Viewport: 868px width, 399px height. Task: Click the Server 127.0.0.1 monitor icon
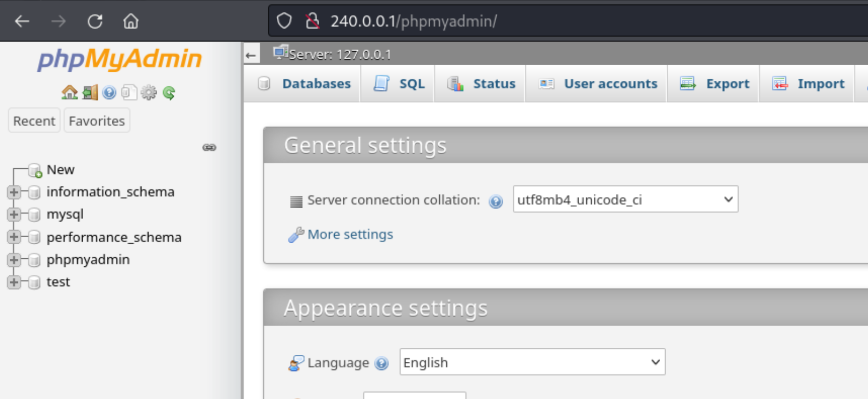[x=281, y=52]
